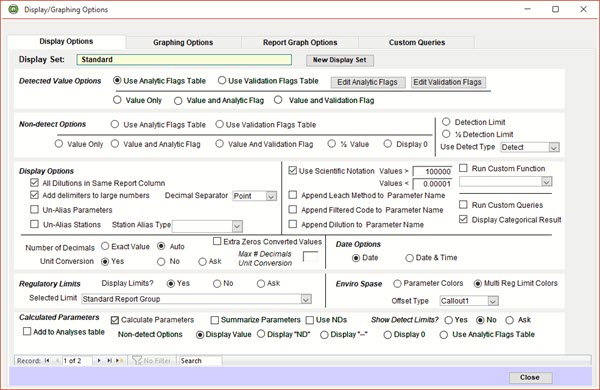Click the application icon in title bar
The height and width of the screenshot is (390, 600).
13,9
